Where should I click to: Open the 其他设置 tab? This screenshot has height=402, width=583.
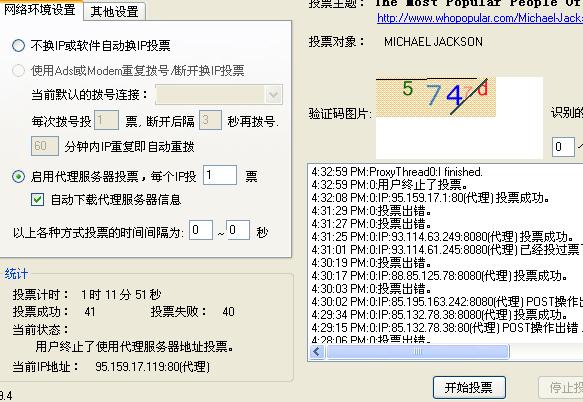coord(115,11)
